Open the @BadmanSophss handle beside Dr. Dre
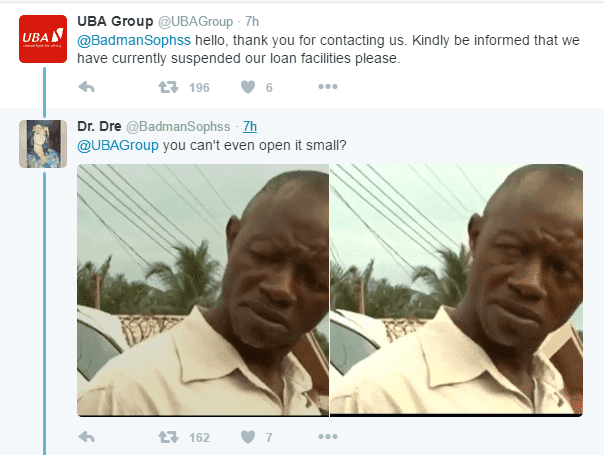Image resolution: width=604 pixels, height=455 pixels. point(178,126)
